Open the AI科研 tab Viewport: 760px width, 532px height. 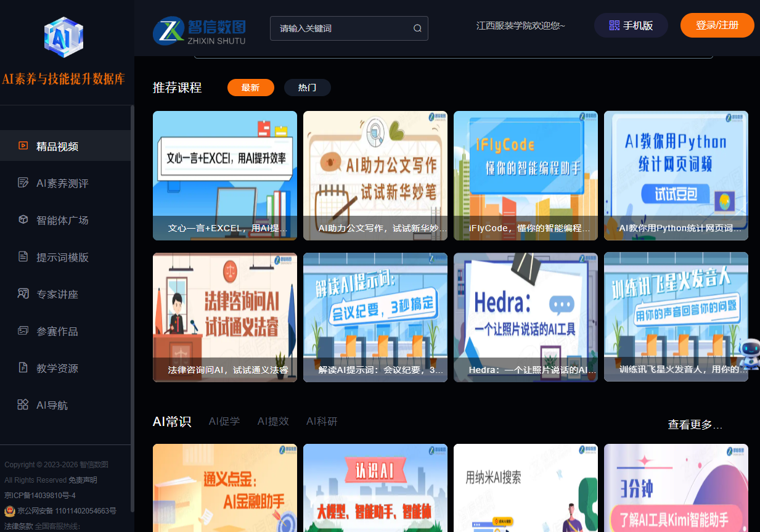322,422
